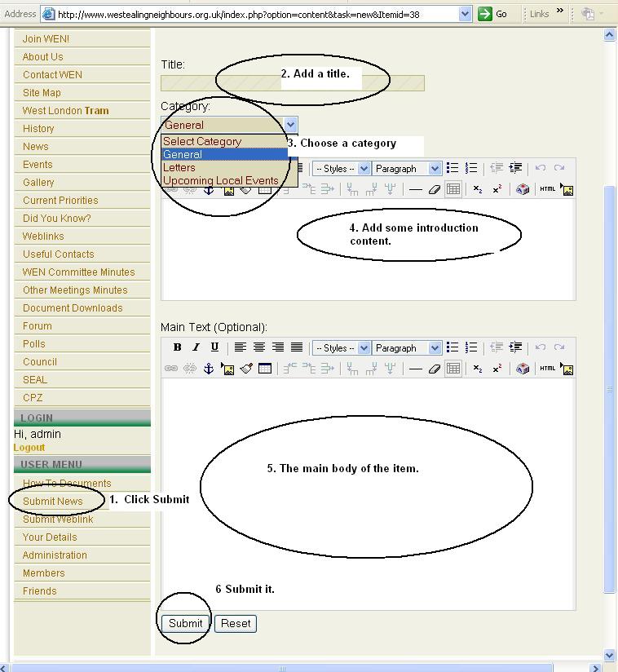The height and width of the screenshot is (672, 618).
Task: Open the Category dropdown arrow
Action: tap(290, 125)
